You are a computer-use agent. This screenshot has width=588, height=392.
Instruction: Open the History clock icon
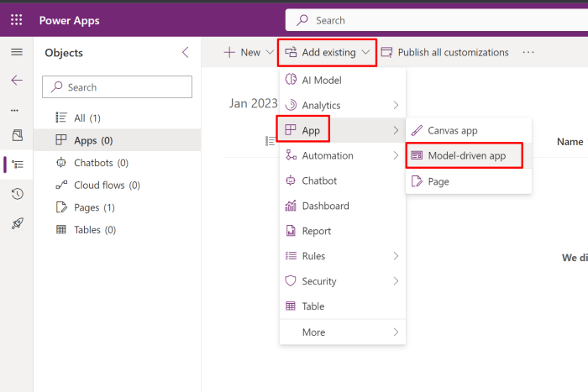[x=18, y=194]
